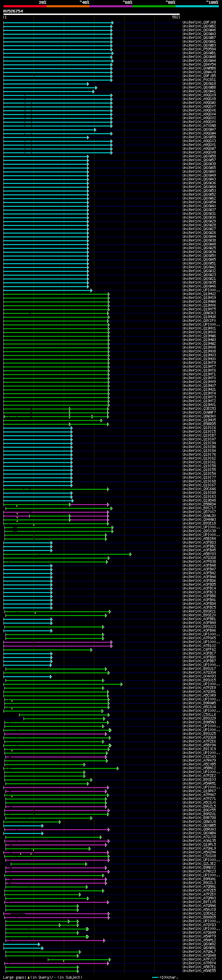
Task: Click the Large gaps legend text
Action: click(x=15, y=977)
